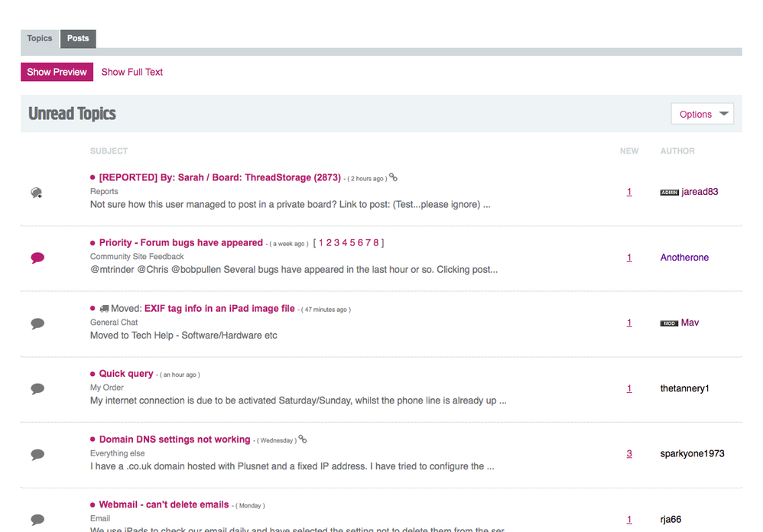Open author profile Anotherone

coord(684,258)
